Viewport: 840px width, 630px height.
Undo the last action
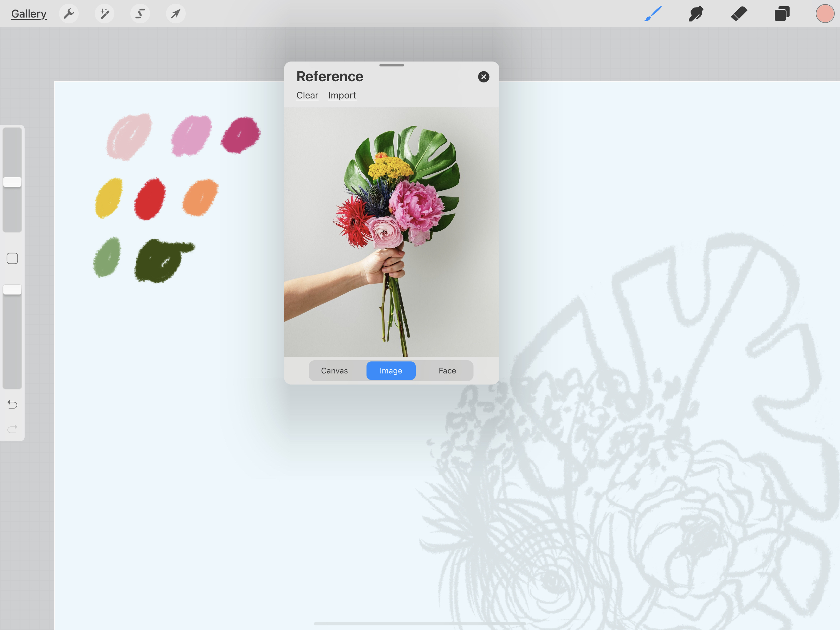pyautogui.click(x=12, y=404)
